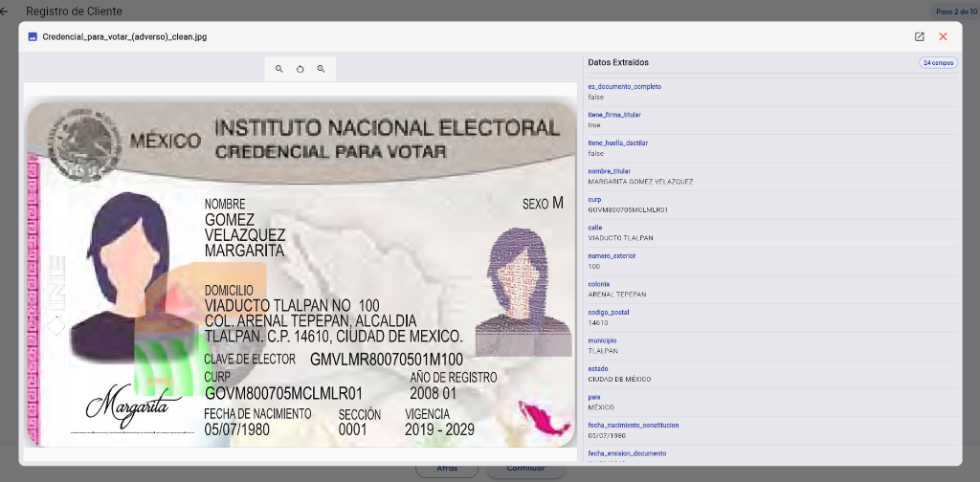Screen dimensions: 980x482
Task: Go back with the arrow next to Registro de Cliente
Action: (x=5, y=11)
